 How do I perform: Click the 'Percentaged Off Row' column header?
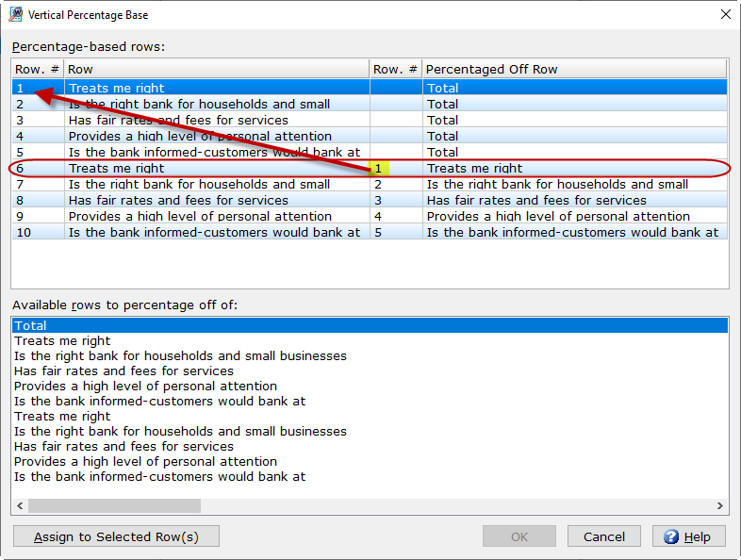click(573, 69)
